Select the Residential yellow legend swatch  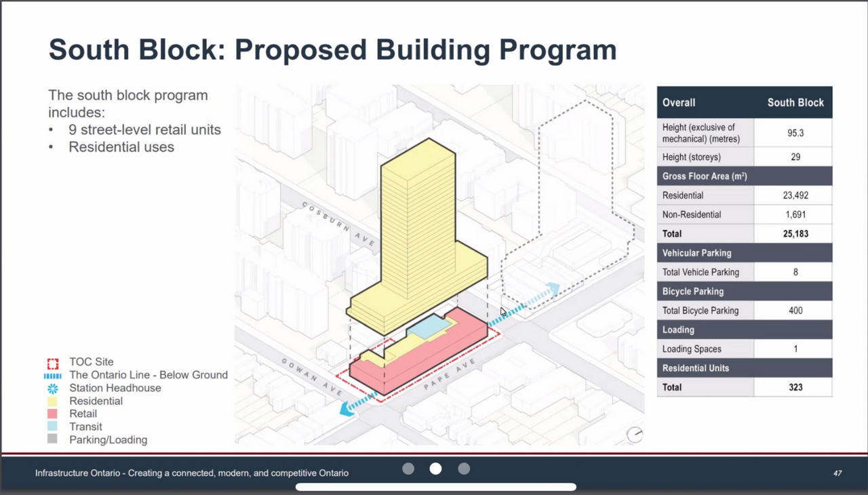click(x=52, y=401)
